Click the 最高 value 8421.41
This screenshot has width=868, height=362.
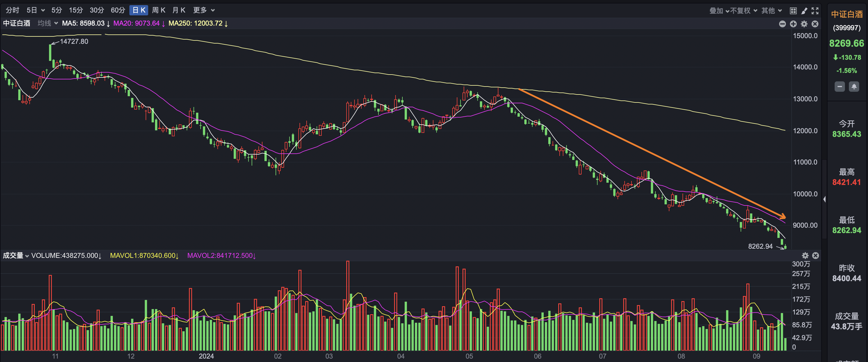(x=847, y=182)
